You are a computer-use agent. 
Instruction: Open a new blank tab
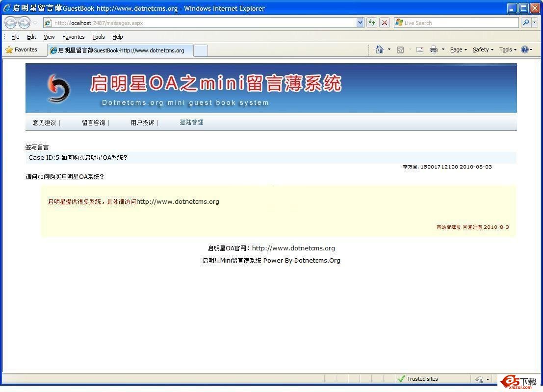[201, 50]
